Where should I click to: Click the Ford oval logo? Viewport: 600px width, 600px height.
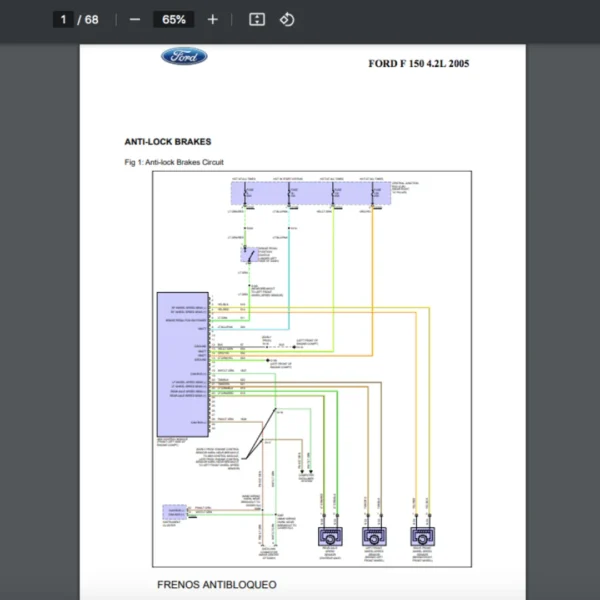[x=185, y=57]
